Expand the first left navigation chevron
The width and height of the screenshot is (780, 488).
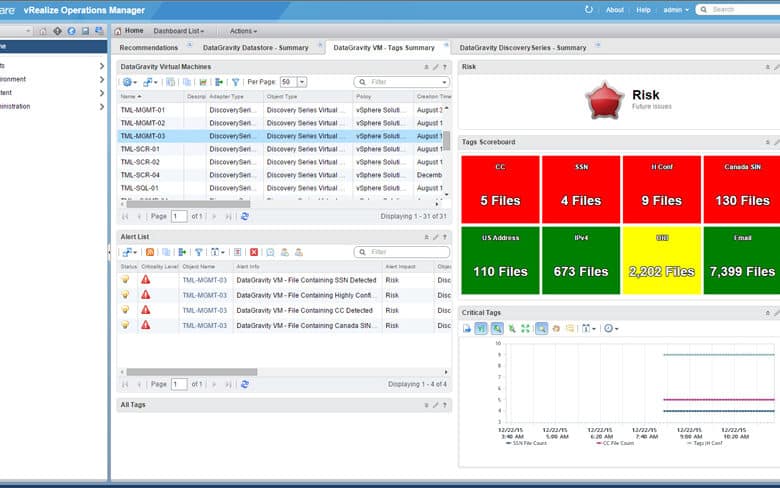click(101, 66)
